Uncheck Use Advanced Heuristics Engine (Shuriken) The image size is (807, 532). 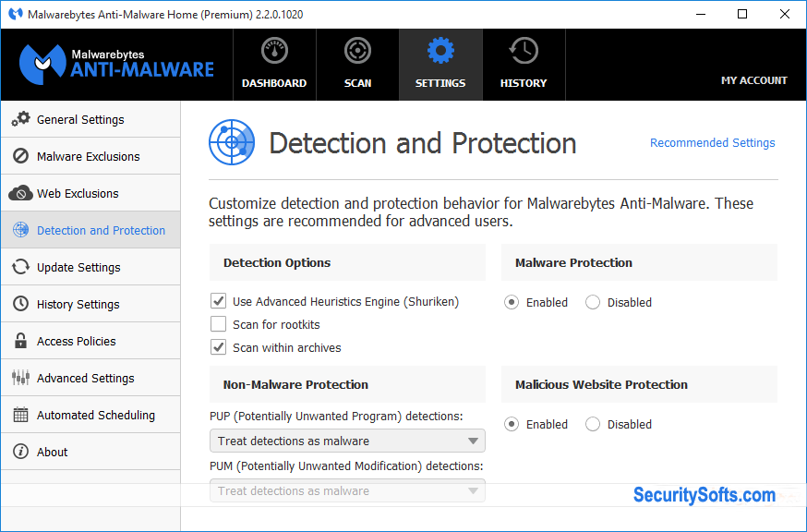point(218,301)
